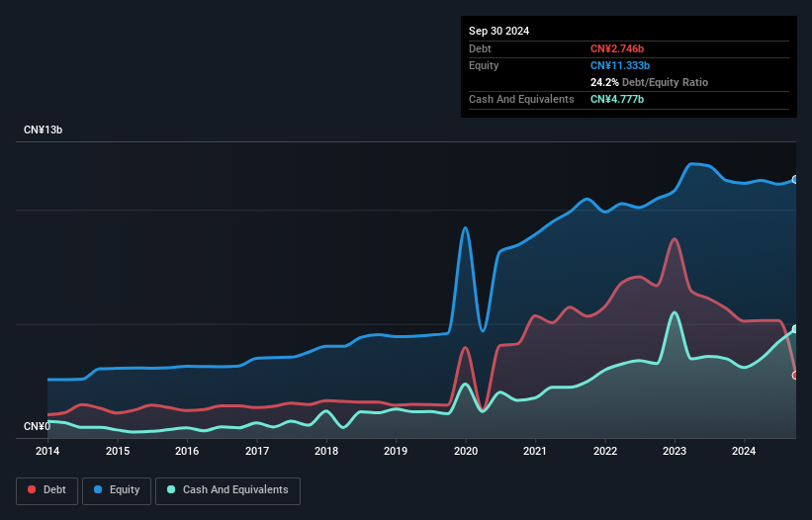The image size is (812, 520).
Task: Click the Debt row label in tooltip
Action: click(480, 48)
